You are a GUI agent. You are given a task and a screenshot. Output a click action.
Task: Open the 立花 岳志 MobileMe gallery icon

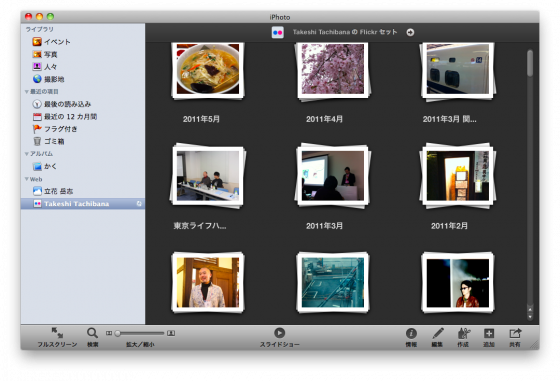37,191
